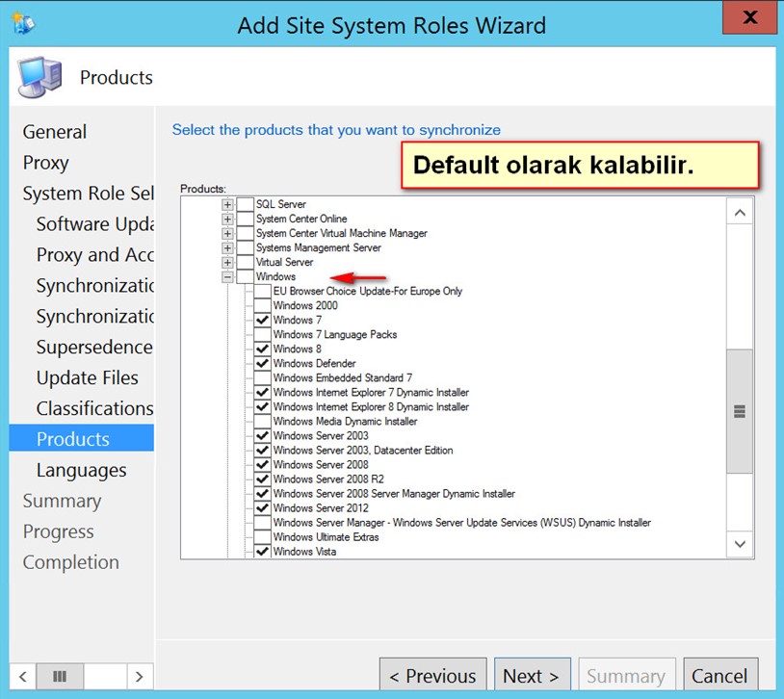This screenshot has height=699, width=784.
Task: Check the Windows parent checkbox
Action: pyautogui.click(x=245, y=277)
